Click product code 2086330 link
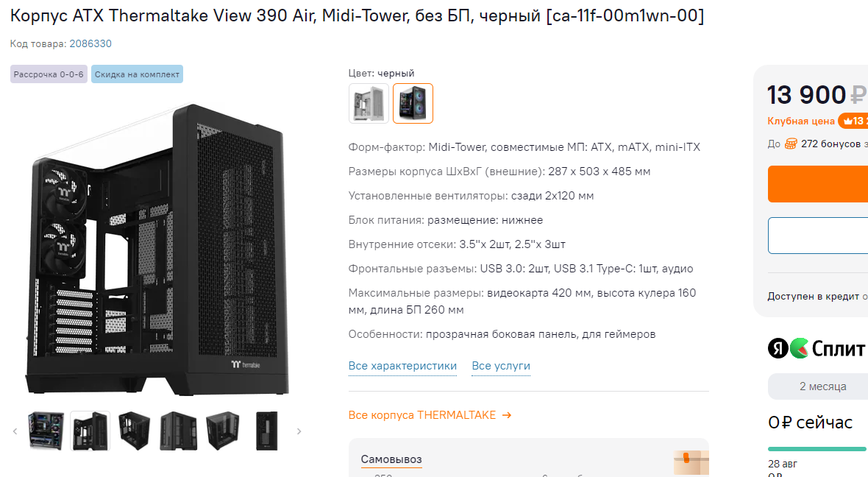 [x=90, y=43]
